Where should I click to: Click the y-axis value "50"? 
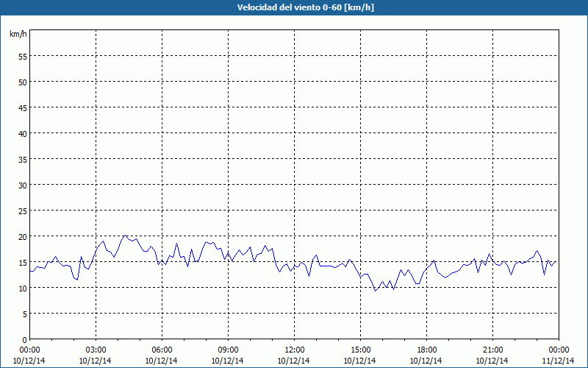point(23,82)
